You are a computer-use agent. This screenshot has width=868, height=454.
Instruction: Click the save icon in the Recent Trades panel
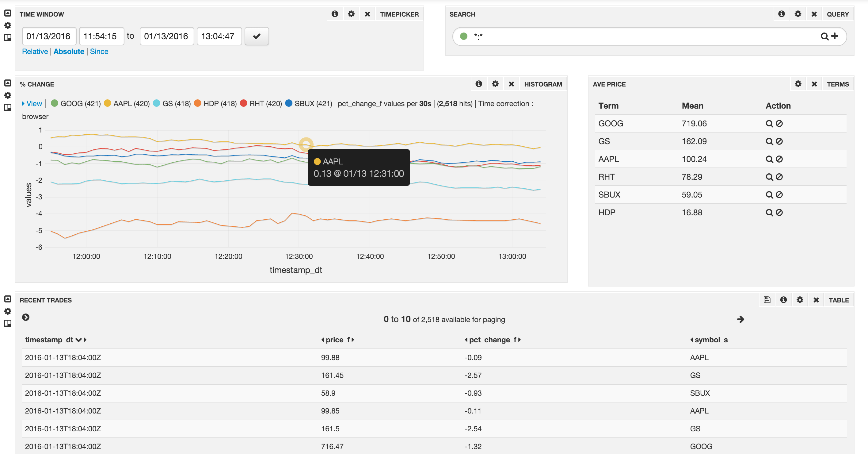(x=767, y=299)
